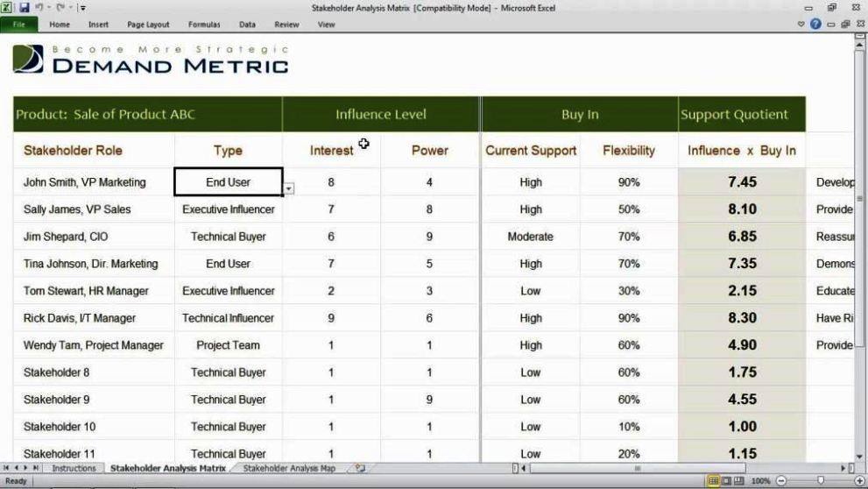Minimize the ribbon with the caret icon

[x=802, y=25]
